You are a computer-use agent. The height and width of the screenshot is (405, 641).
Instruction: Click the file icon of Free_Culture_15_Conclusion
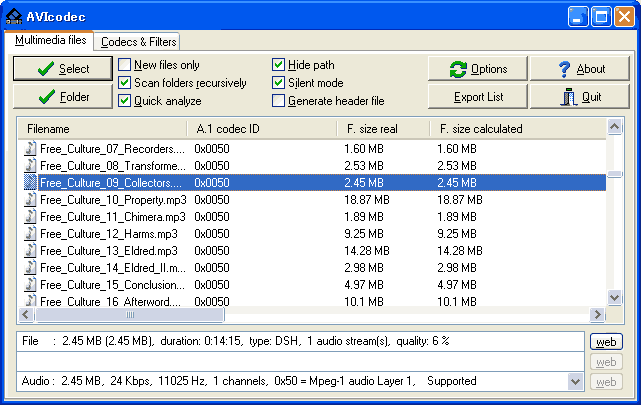[30, 285]
